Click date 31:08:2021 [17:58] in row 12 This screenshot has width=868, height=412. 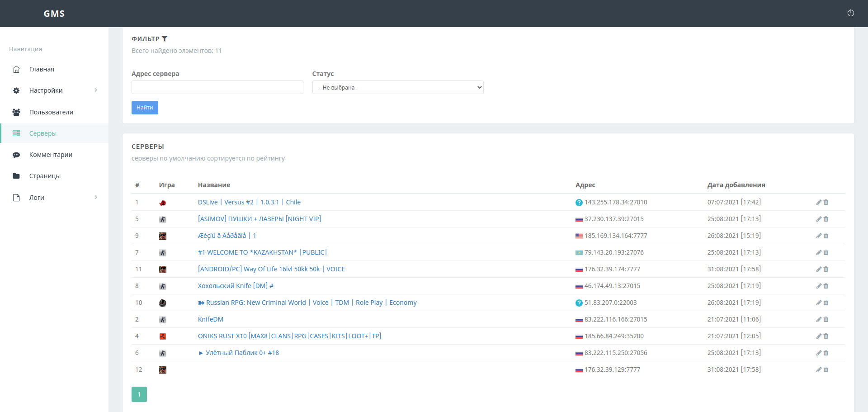point(734,369)
